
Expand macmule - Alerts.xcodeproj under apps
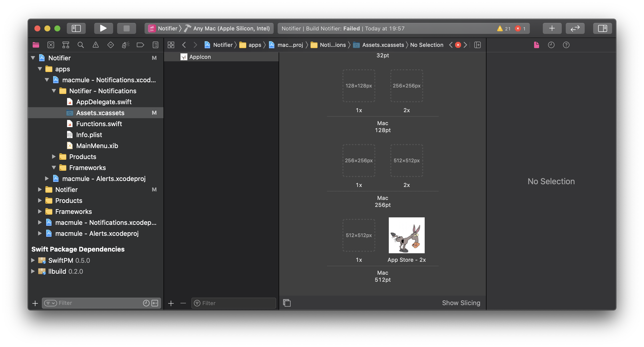click(x=47, y=178)
